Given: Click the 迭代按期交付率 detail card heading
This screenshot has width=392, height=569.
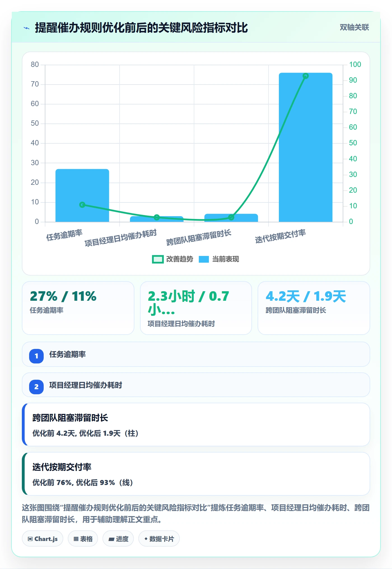Looking at the screenshot, I should point(62,467).
